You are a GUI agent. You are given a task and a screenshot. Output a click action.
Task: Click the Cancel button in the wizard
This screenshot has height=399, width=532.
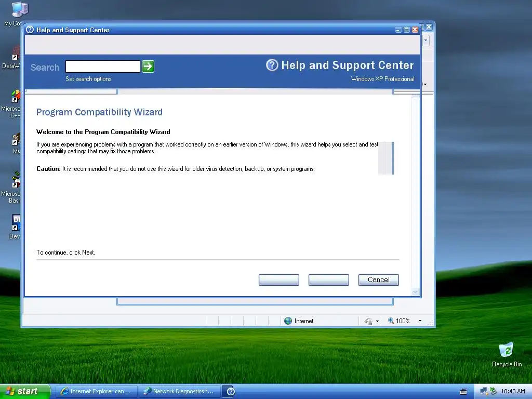(379, 280)
